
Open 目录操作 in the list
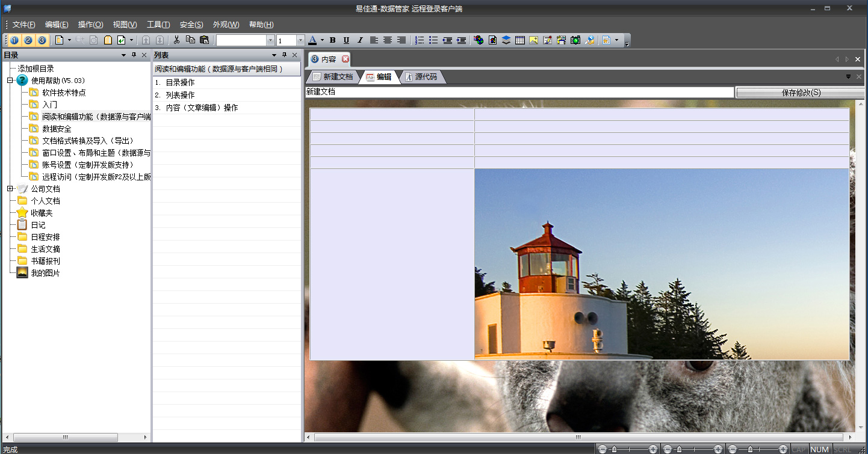click(x=180, y=82)
